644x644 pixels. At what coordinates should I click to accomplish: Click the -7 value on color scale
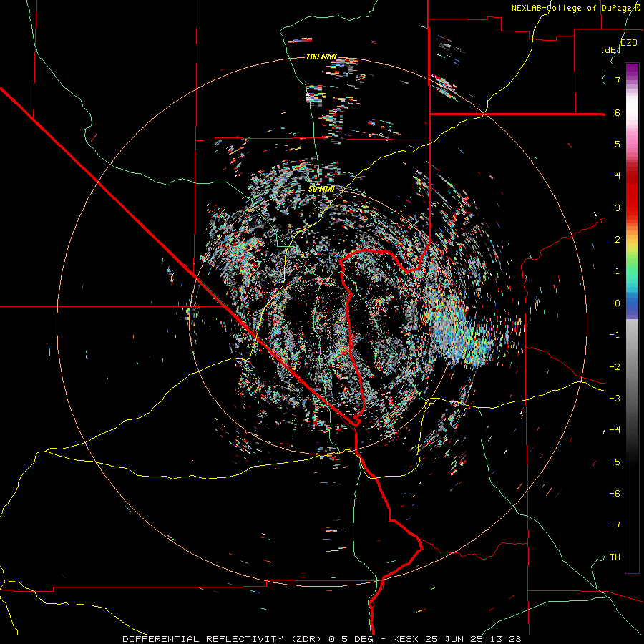coord(615,525)
